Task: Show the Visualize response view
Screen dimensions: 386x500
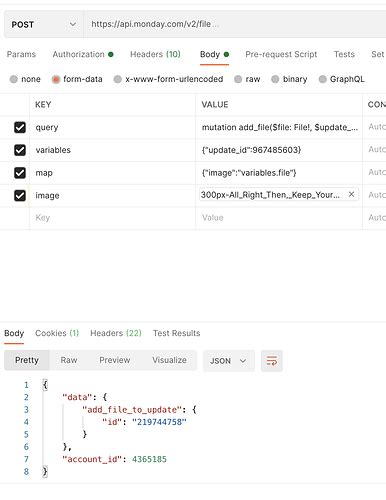Action: (x=169, y=360)
